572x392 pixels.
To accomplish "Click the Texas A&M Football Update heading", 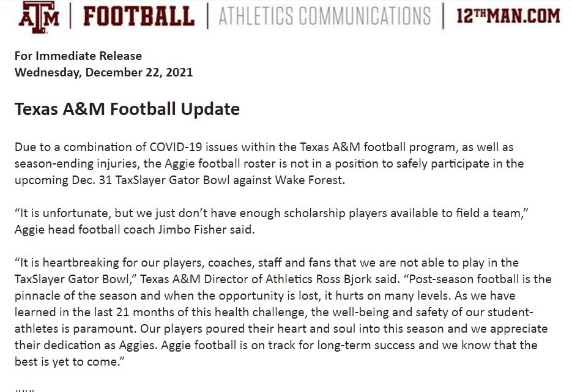I will 127,109.
